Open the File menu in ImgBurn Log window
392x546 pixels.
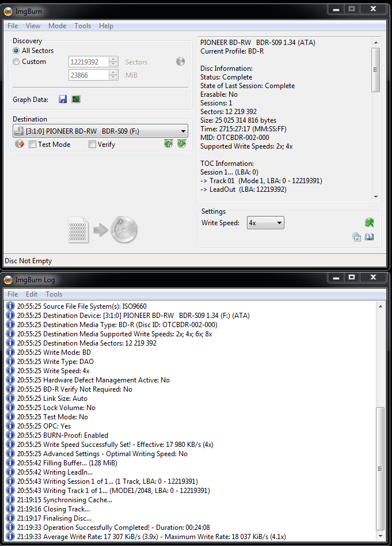point(13,294)
